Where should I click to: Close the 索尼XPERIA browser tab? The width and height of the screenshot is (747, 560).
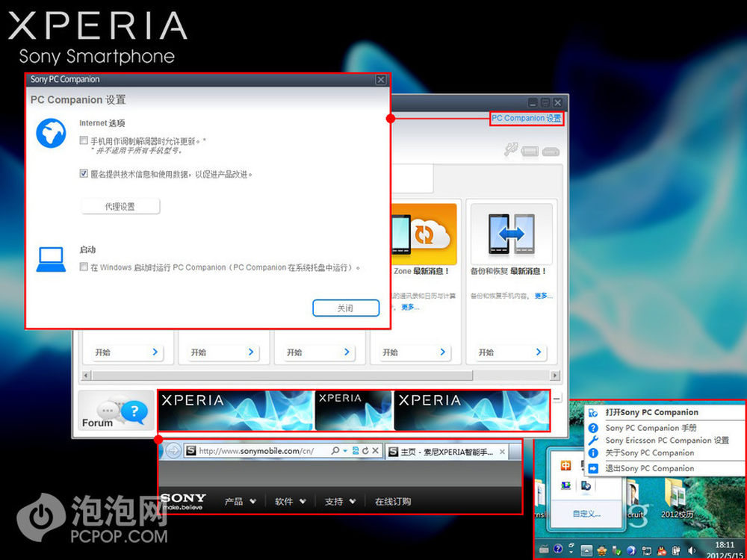(502, 452)
